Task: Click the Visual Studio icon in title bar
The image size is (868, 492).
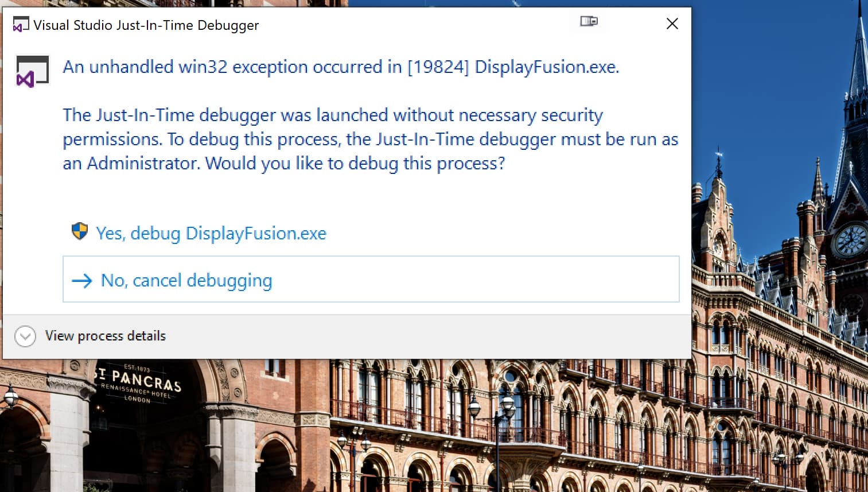Action: (x=21, y=25)
